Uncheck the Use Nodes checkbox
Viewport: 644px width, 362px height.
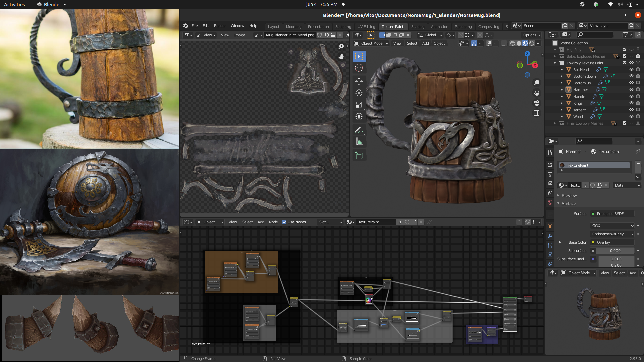(x=284, y=222)
